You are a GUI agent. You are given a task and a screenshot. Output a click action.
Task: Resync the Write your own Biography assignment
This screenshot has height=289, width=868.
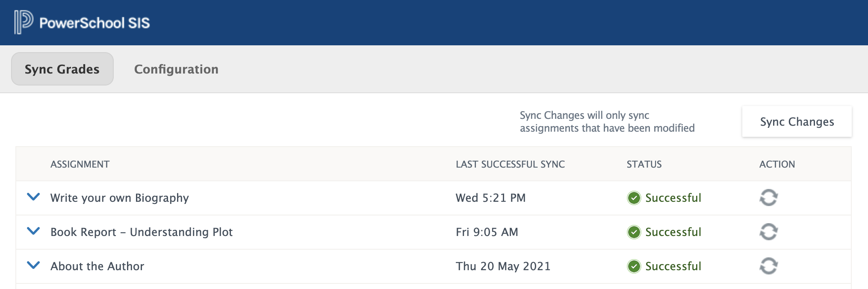click(x=768, y=198)
